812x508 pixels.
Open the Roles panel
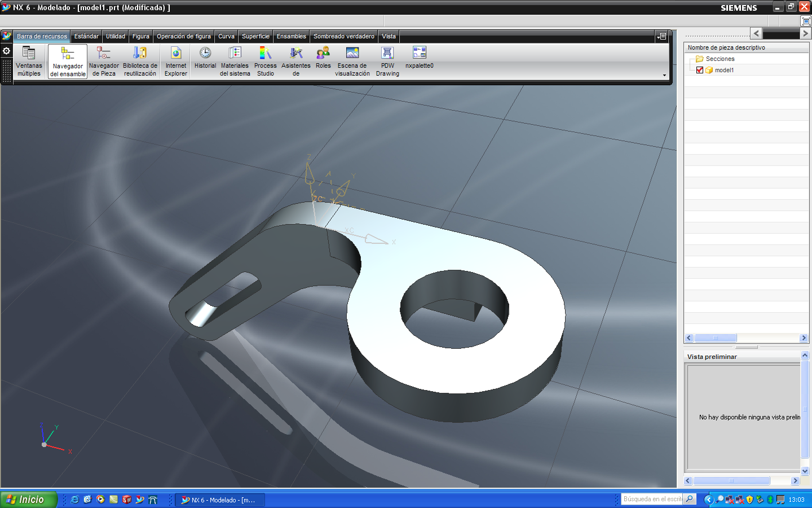(x=323, y=58)
